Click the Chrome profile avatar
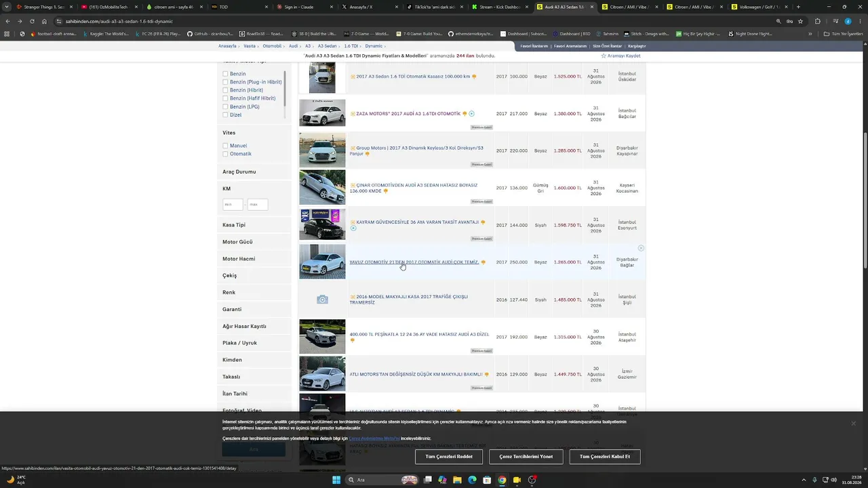Viewport: 868px width, 488px height. [x=848, y=21]
